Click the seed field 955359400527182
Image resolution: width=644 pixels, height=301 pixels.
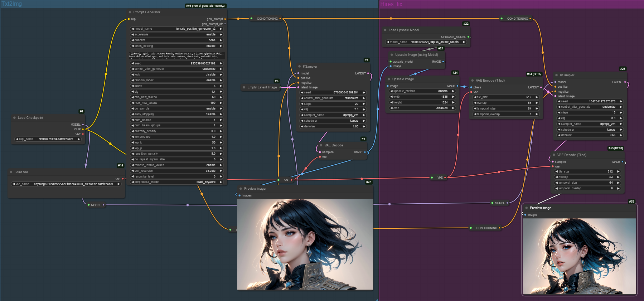click(177, 63)
